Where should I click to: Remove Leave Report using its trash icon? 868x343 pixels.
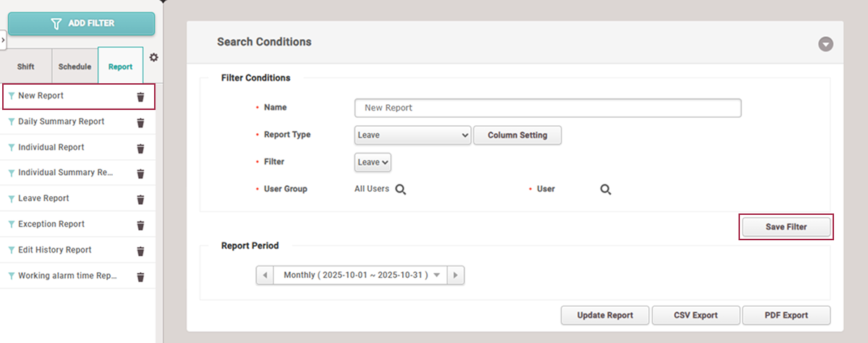coord(140,199)
